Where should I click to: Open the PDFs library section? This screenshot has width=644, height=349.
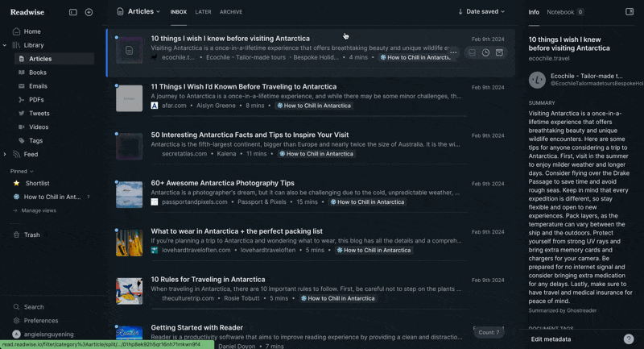pyautogui.click(x=36, y=99)
